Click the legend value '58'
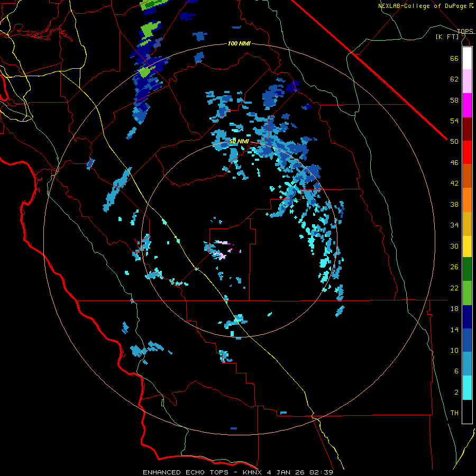The height and width of the screenshot is (476, 476). (x=454, y=100)
